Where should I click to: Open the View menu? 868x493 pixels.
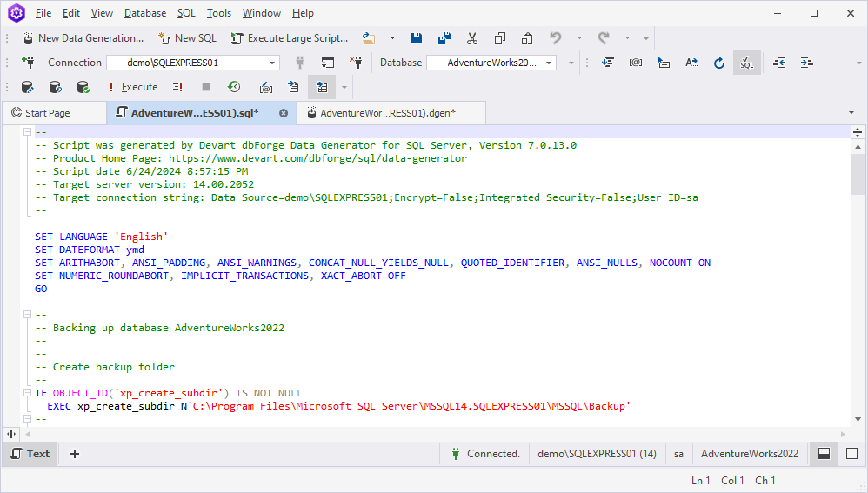click(x=102, y=13)
